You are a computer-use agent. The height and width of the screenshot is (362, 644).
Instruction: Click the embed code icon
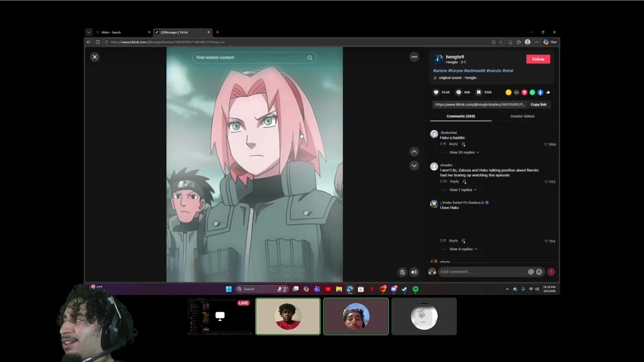pyautogui.click(x=516, y=93)
